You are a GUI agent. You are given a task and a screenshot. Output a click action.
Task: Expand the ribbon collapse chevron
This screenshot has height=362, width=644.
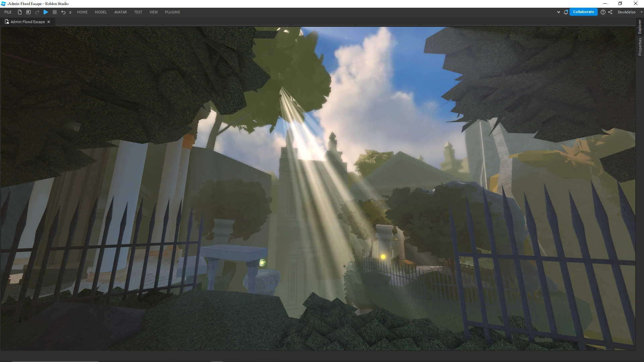point(558,12)
